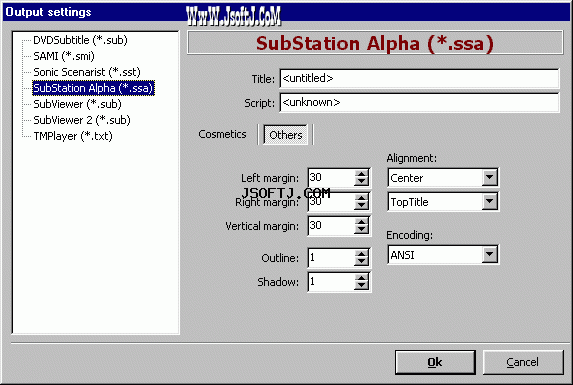Select SubStation Alpha (*.ssa) entry

coord(93,88)
